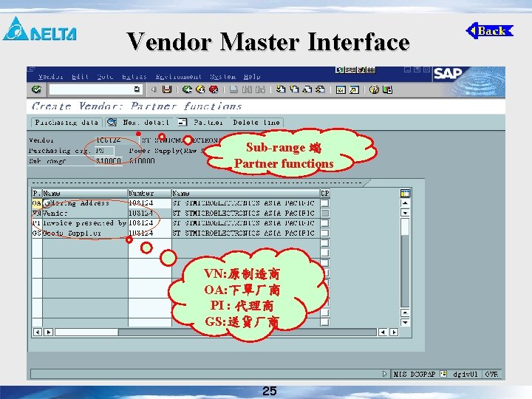Screen dimensions: 532x399
Task: Click the Purchasing org. field containing PS
Action: tap(104, 151)
